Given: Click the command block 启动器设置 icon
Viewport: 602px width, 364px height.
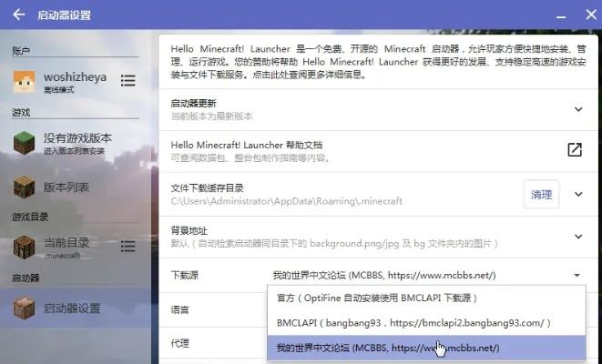Looking at the screenshot, I should click(x=24, y=308).
